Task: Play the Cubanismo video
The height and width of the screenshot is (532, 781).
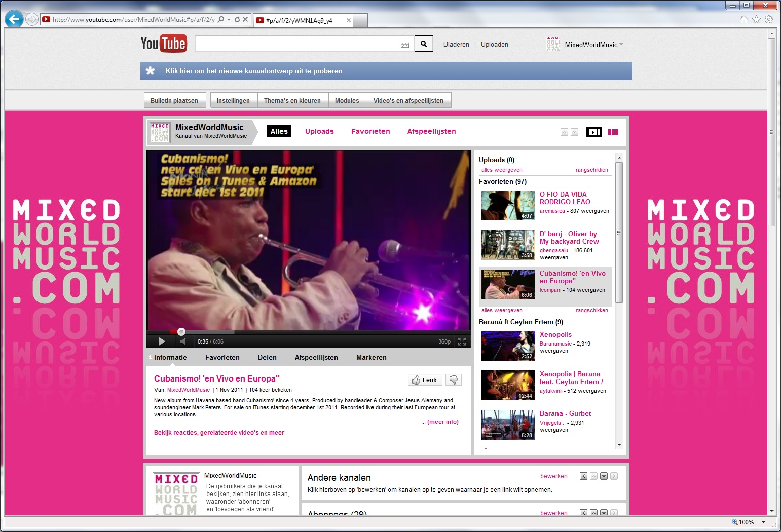Action: pyautogui.click(x=161, y=341)
